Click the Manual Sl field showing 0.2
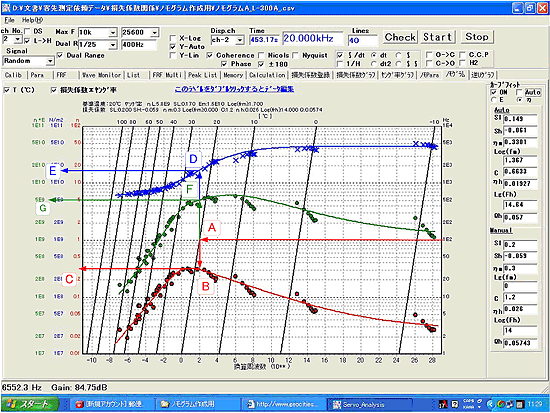The width and height of the screenshot is (550, 413). click(520, 245)
